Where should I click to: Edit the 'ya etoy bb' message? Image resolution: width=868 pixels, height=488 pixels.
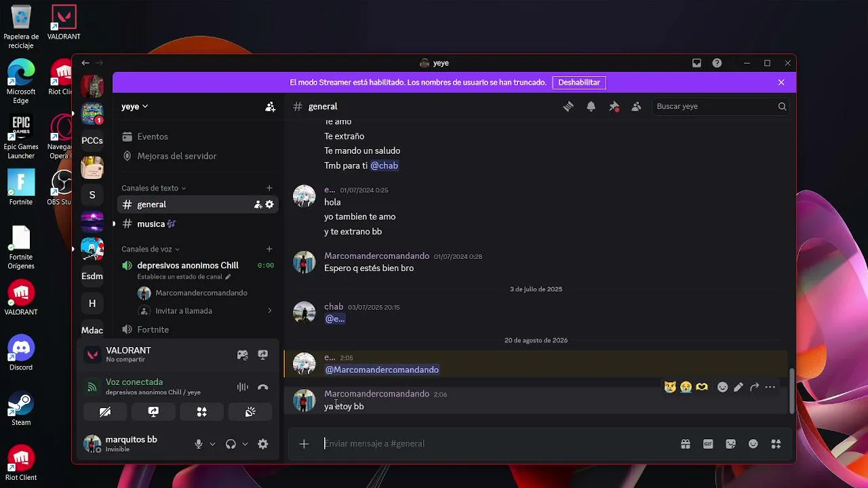point(738,387)
